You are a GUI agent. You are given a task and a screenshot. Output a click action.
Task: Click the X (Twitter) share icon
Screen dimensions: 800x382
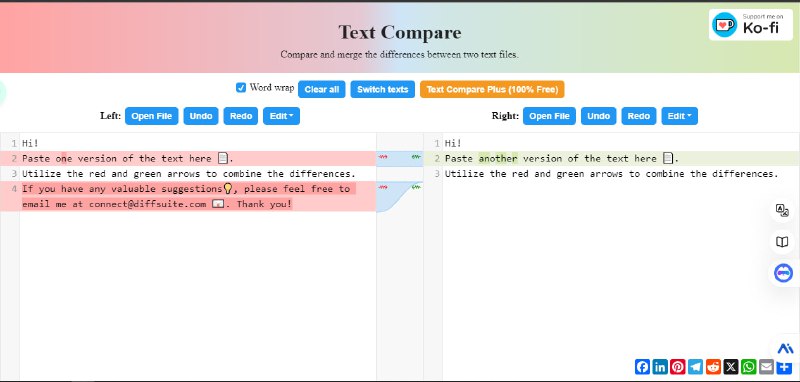pos(731,366)
